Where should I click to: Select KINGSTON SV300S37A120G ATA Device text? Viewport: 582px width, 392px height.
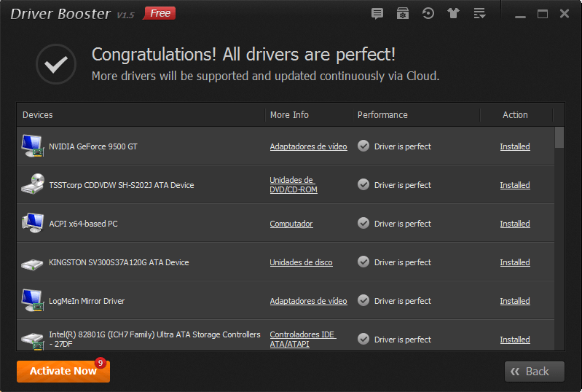click(x=119, y=262)
